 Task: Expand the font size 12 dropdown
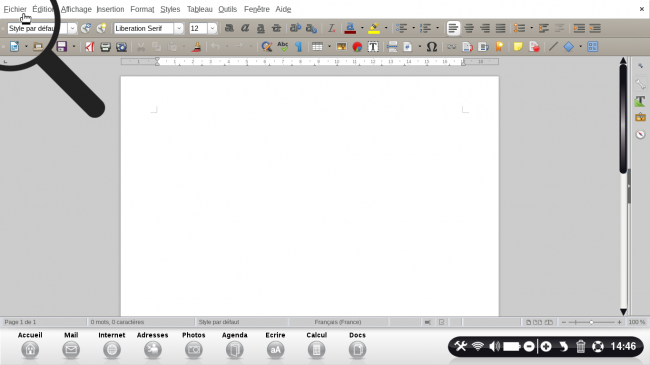(212, 28)
